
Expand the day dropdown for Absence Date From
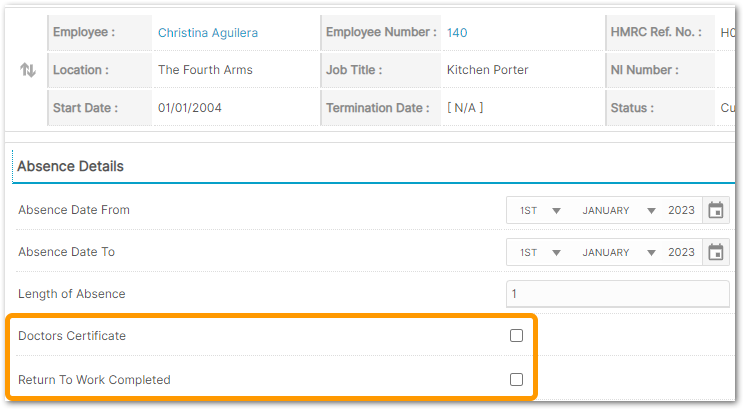(540, 210)
